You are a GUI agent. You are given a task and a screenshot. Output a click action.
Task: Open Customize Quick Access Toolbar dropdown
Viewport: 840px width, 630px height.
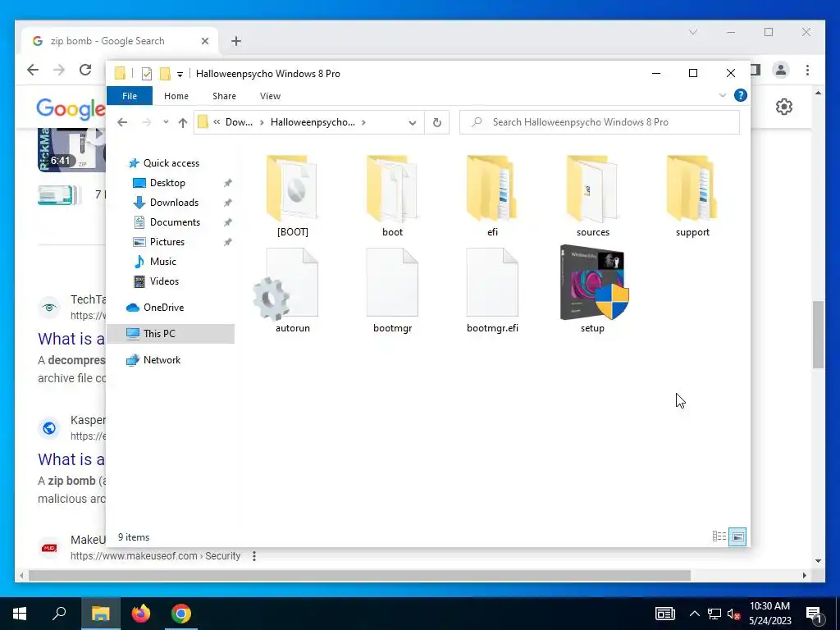click(180, 75)
